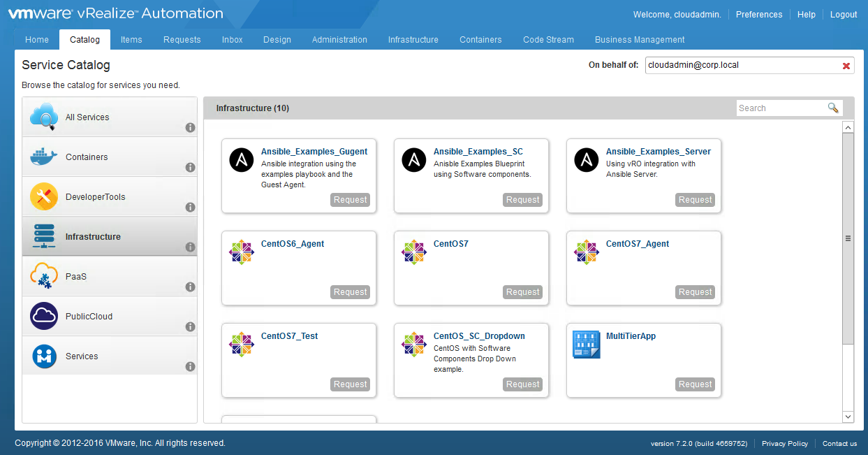The image size is (868, 455).
Task: Switch to the Design tab
Action: [x=277, y=40]
